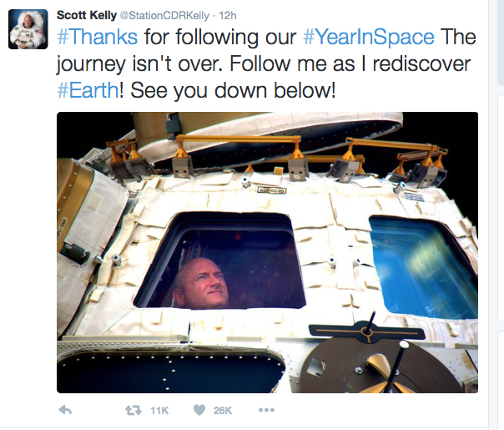
Task: Retweet using the retweet arrows icon
Action: [x=133, y=410]
